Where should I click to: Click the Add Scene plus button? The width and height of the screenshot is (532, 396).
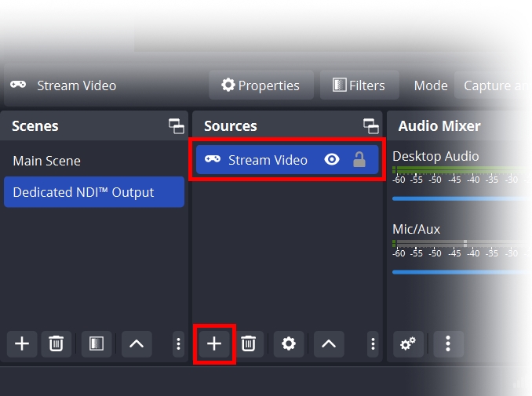(22, 343)
